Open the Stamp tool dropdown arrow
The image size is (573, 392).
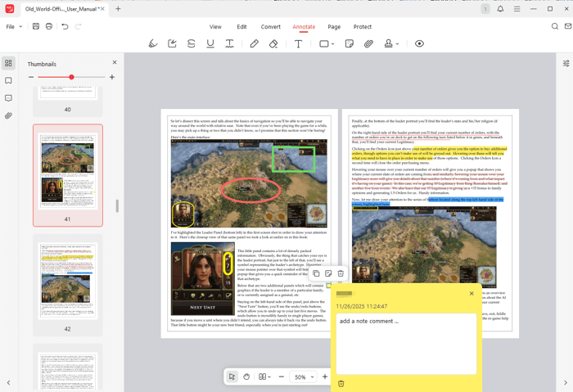coord(398,44)
